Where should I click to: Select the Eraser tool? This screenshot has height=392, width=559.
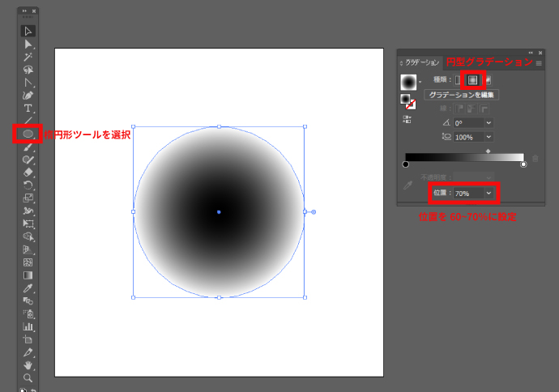coord(28,172)
